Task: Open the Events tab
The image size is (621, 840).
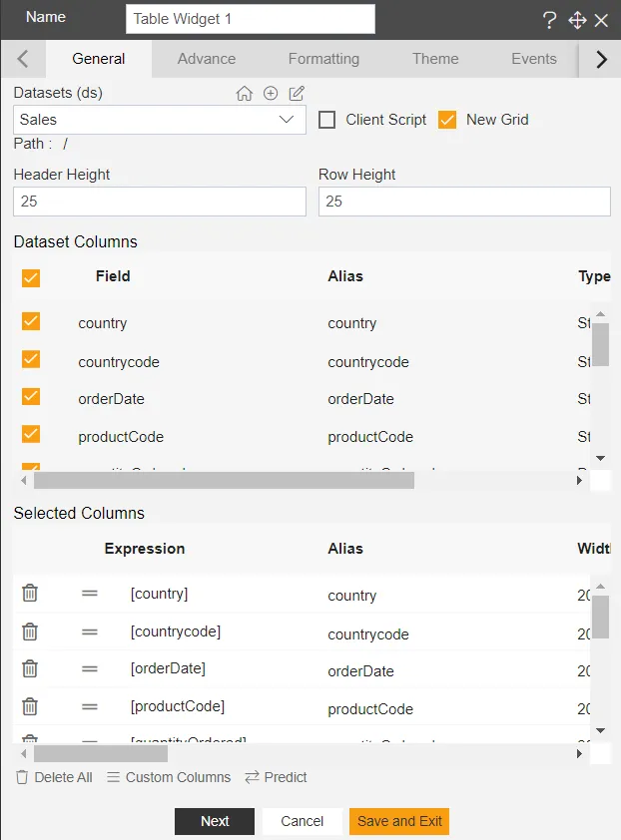Action: [x=534, y=59]
